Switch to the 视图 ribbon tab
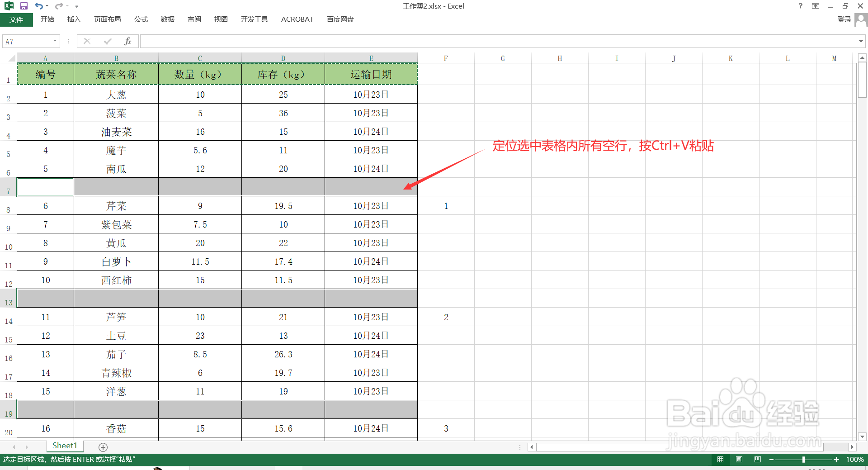The height and width of the screenshot is (470, 868). 221,19
